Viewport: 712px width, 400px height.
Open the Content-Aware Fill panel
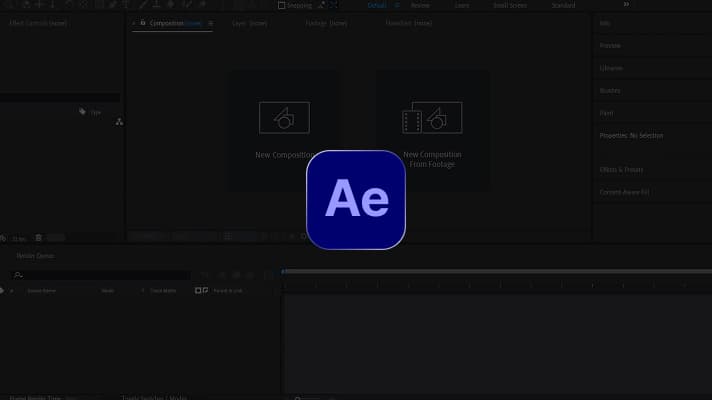click(624, 192)
